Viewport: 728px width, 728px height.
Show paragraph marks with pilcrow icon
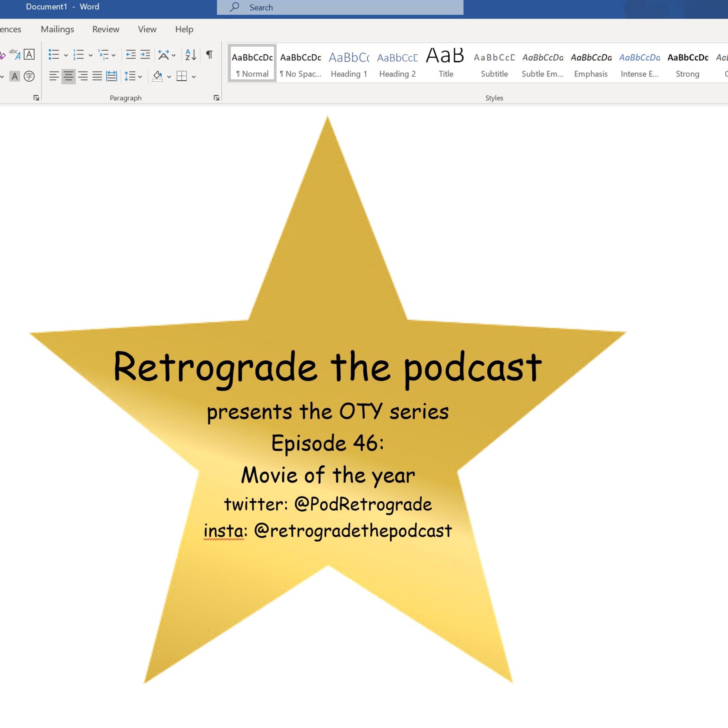(x=209, y=54)
